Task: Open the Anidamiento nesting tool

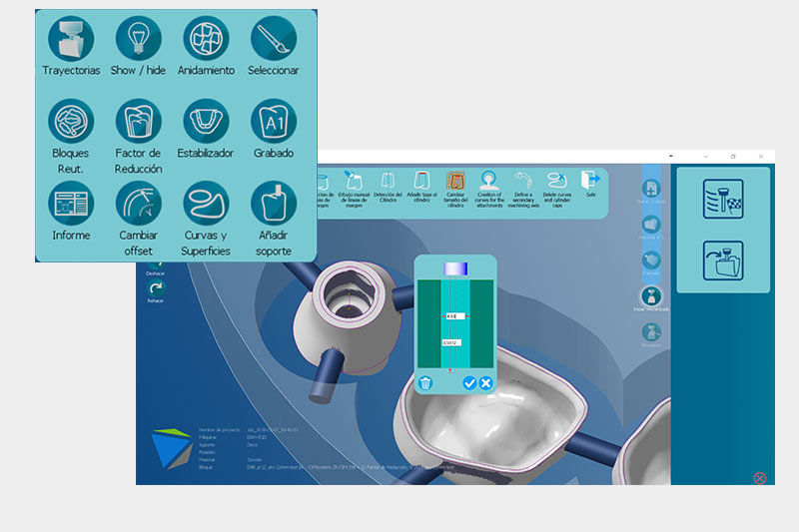Action: 206,39
